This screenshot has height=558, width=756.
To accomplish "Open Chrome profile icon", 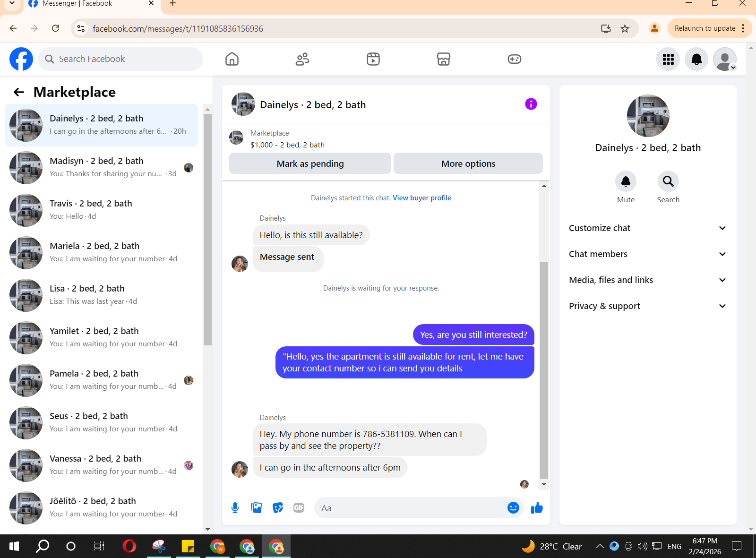I will (x=654, y=28).
